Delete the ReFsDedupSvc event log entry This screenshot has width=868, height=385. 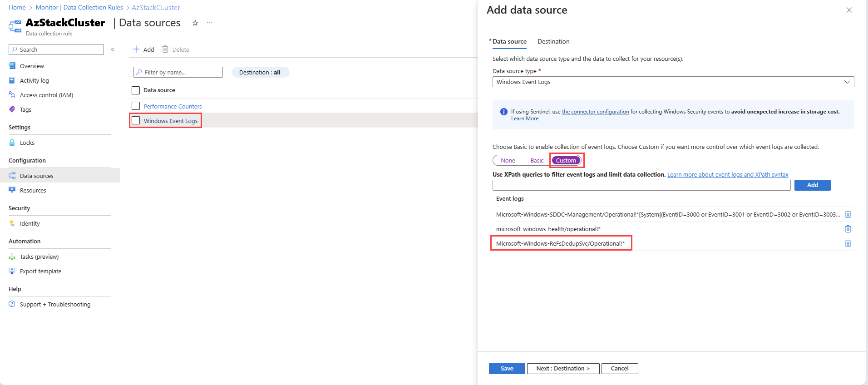point(848,243)
